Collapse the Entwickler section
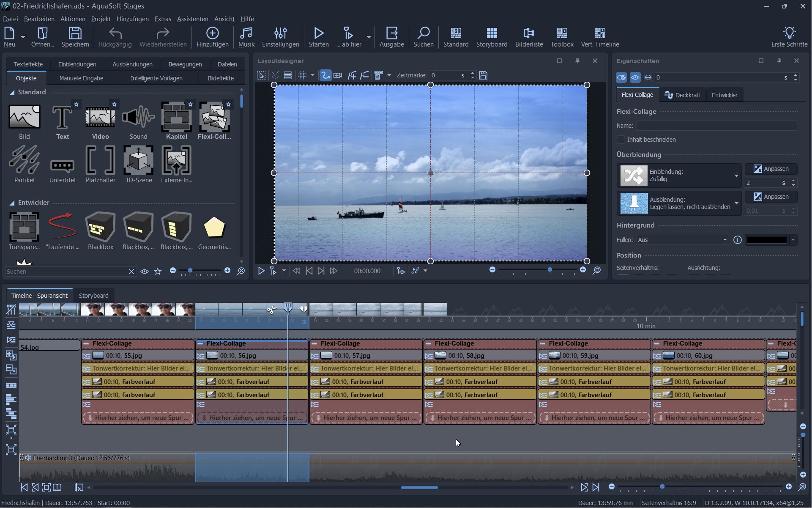The height and width of the screenshot is (508, 812). point(12,203)
